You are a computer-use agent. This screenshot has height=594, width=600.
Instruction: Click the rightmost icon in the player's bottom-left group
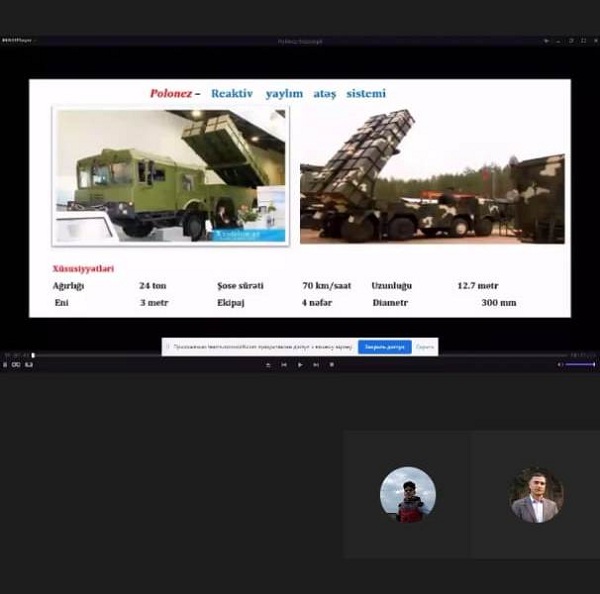tap(29, 365)
